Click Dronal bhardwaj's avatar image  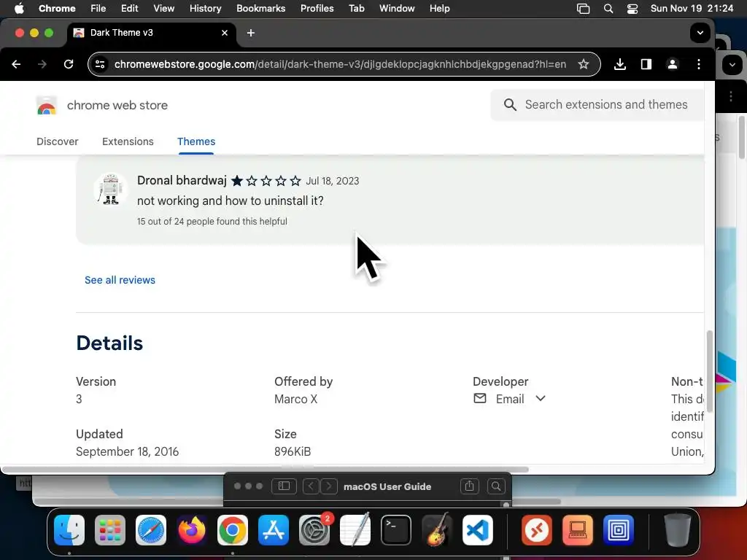pyautogui.click(x=111, y=189)
